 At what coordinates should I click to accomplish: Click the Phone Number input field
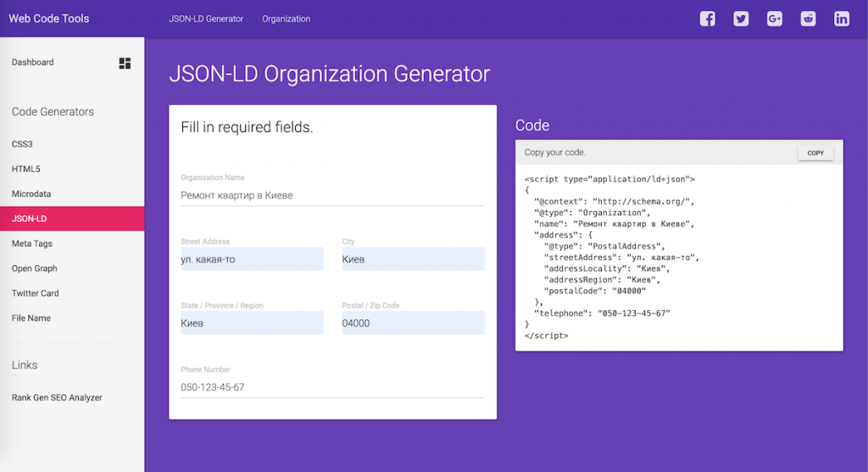click(x=332, y=387)
